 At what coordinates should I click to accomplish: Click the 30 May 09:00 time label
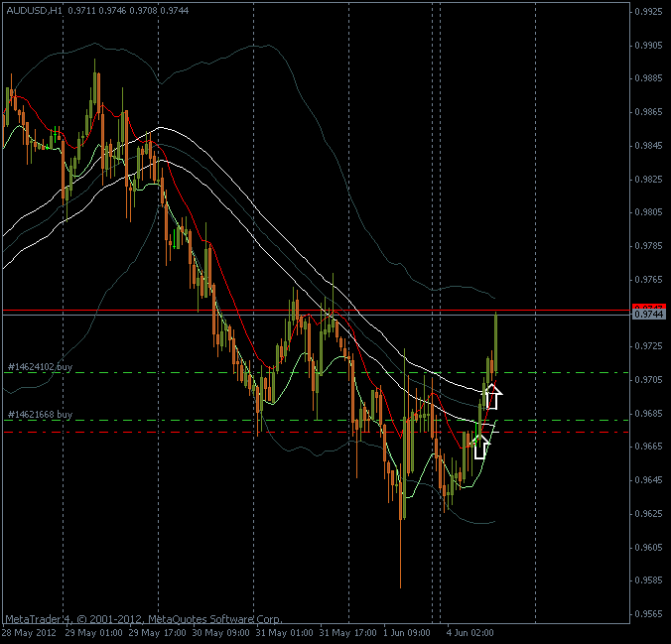(220, 633)
